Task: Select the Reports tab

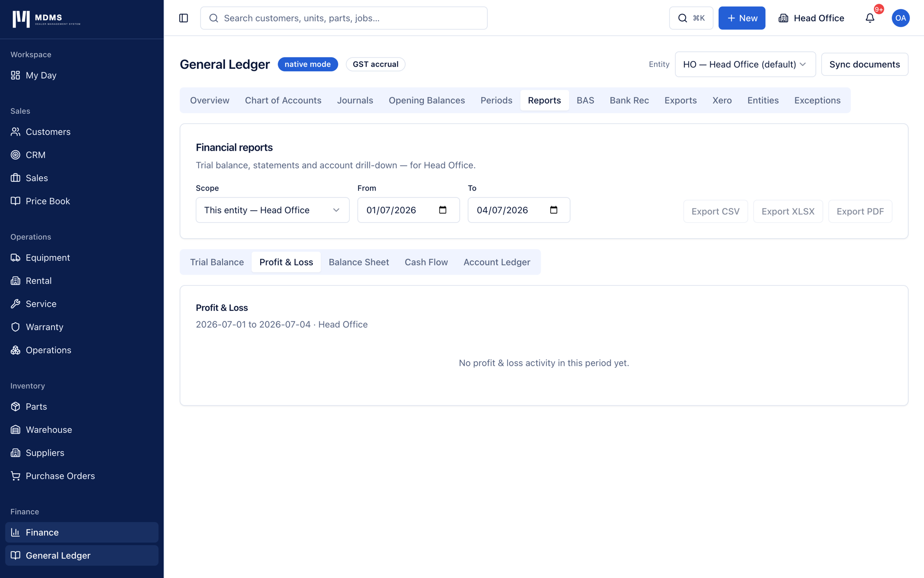Action: pyautogui.click(x=544, y=100)
